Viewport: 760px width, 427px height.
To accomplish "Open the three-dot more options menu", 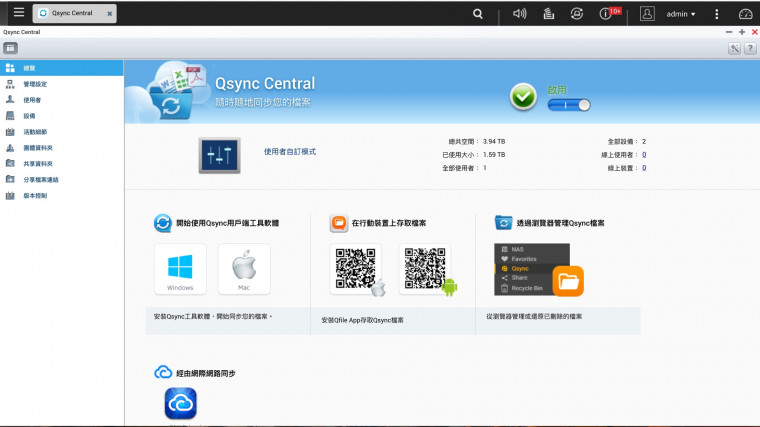I will 717,14.
